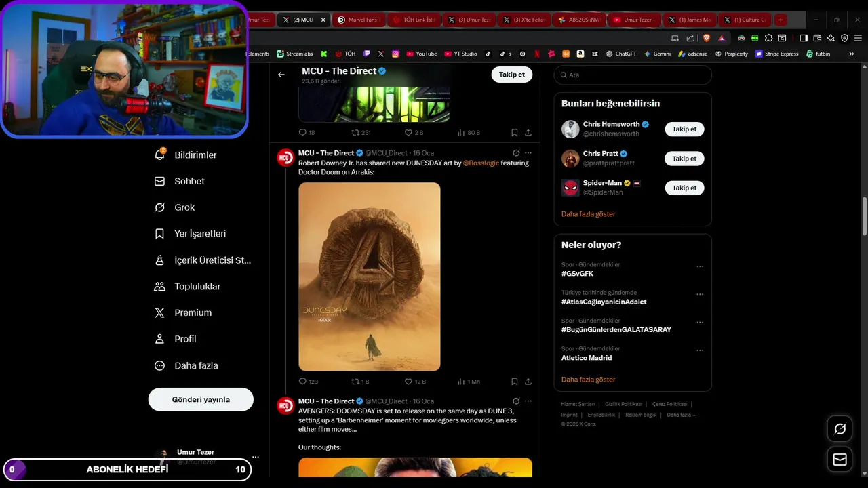Follow Chris Hemsworth

(684, 129)
